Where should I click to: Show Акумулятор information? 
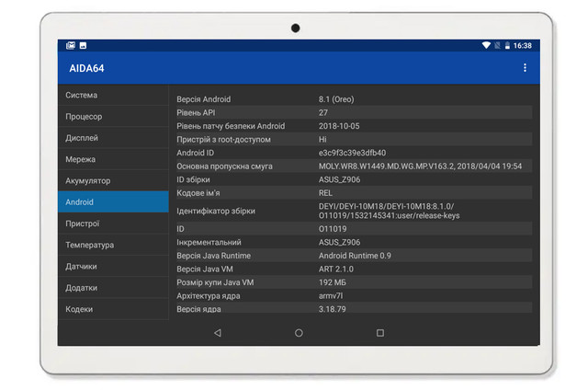click(x=113, y=181)
